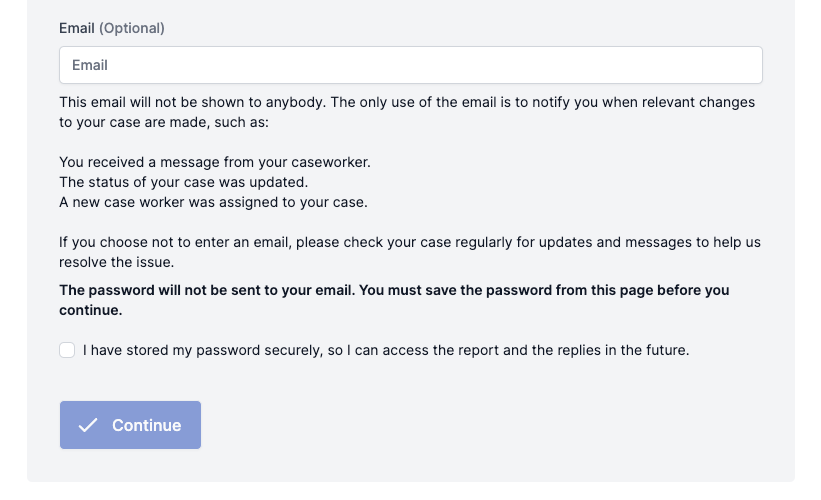Click "A new case worker was assigned" line
Screen dimensions: 821x500
point(213,202)
